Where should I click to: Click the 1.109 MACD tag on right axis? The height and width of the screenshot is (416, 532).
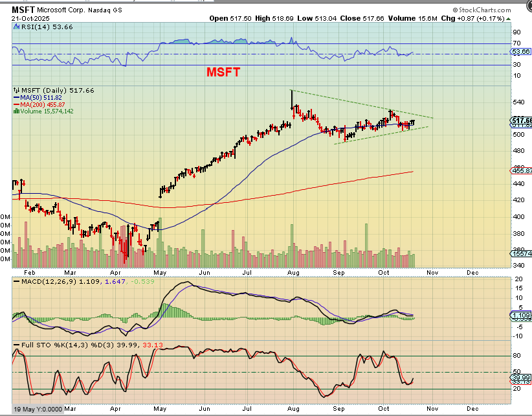(520, 316)
